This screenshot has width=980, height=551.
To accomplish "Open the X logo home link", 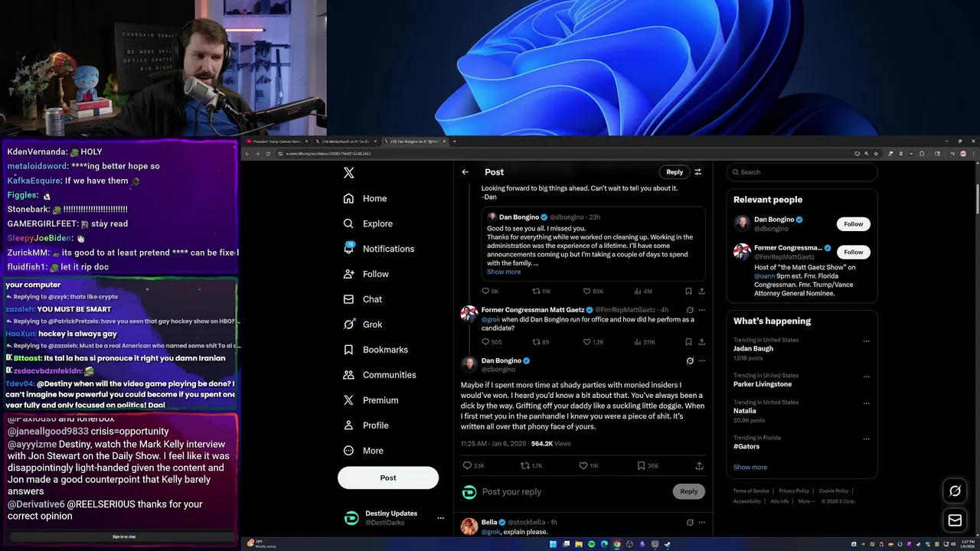I will (349, 173).
